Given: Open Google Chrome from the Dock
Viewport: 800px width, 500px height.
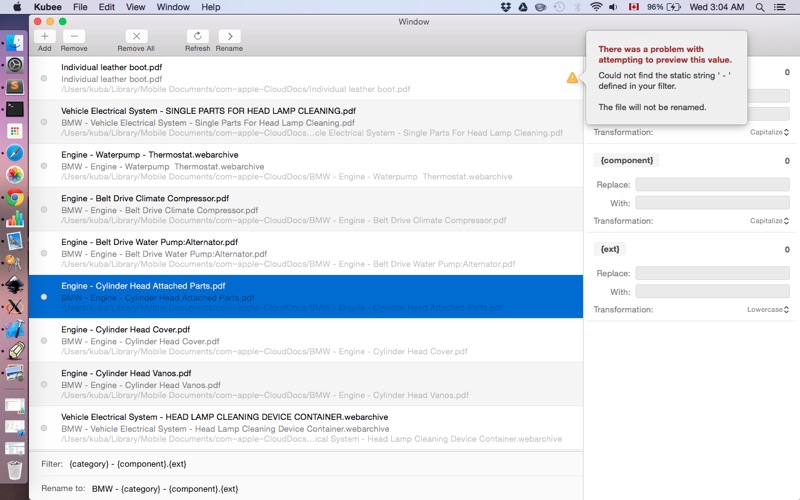Looking at the screenshot, I should pyautogui.click(x=15, y=197).
